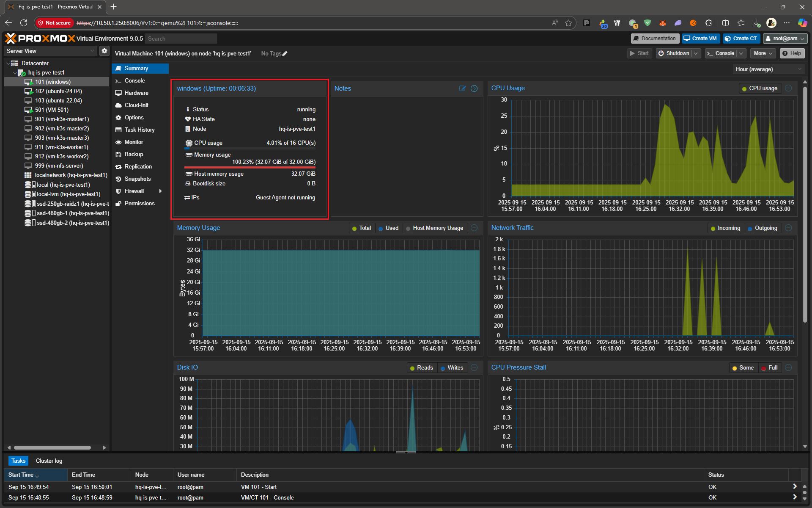
Task: Toggle Incoming series in Network Traffic
Action: pyautogui.click(x=726, y=228)
